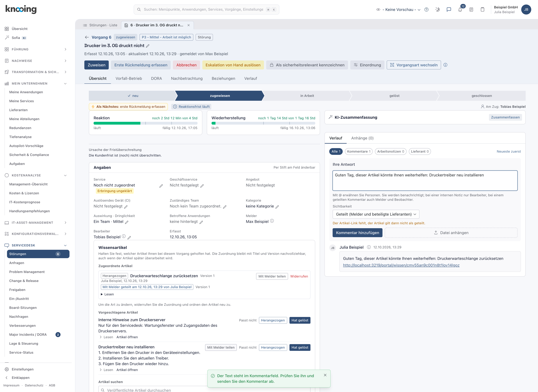Open the Anhänge (0) tab
The height and width of the screenshot is (392, 538).
tap(362, 138)
